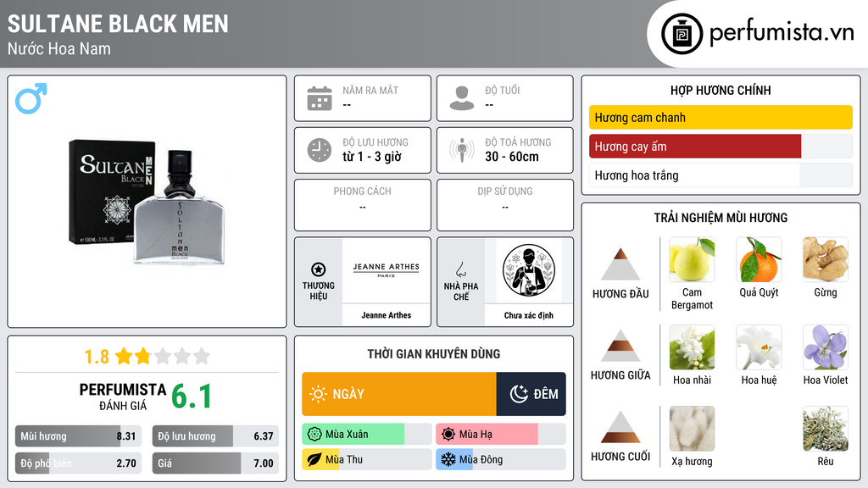
Task: Click the TRẢI NGHIỆM MÙI HƯƠNG heading
Action: (x=721, y=218)
